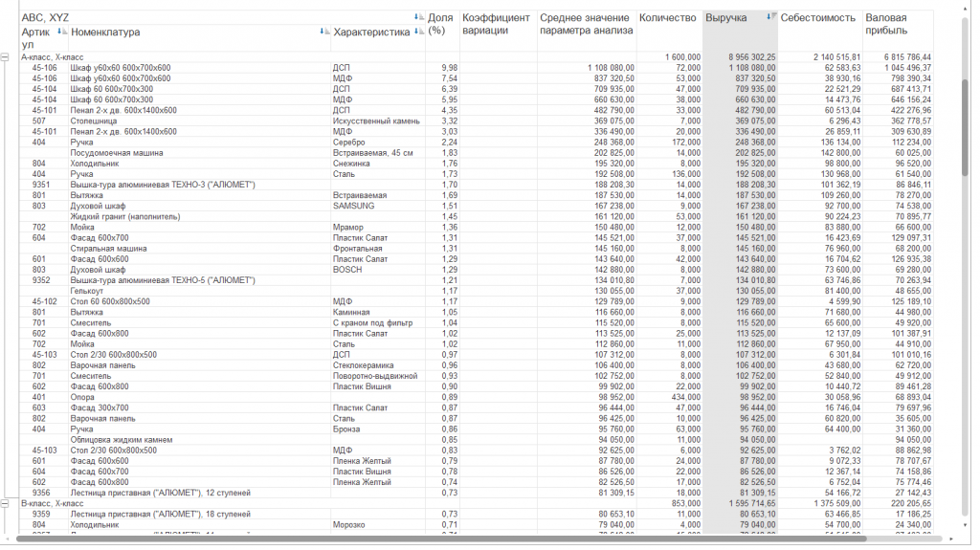Select total revenue cell 8 956 302,25
980x550 pixels.
pyautogui.click(x=752, y=56)
